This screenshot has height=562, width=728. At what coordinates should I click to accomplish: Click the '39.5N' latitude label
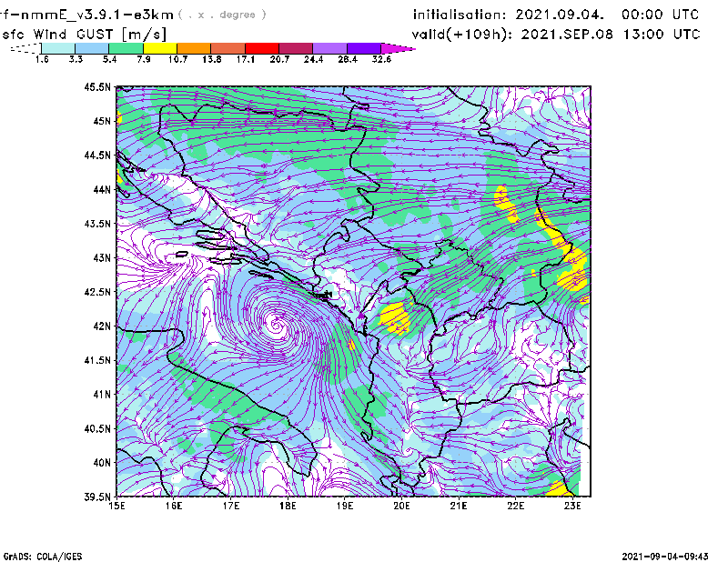[97, 497]
